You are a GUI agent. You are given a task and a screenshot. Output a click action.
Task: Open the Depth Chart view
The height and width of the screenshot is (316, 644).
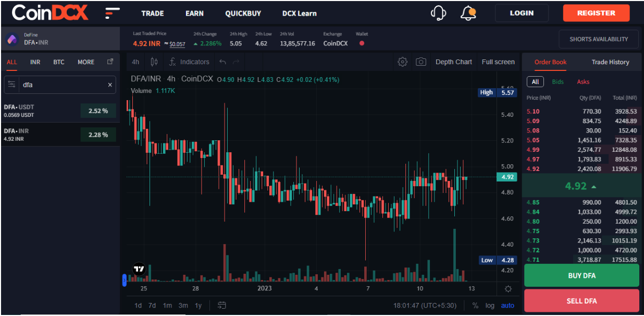(x=453, y=62)
